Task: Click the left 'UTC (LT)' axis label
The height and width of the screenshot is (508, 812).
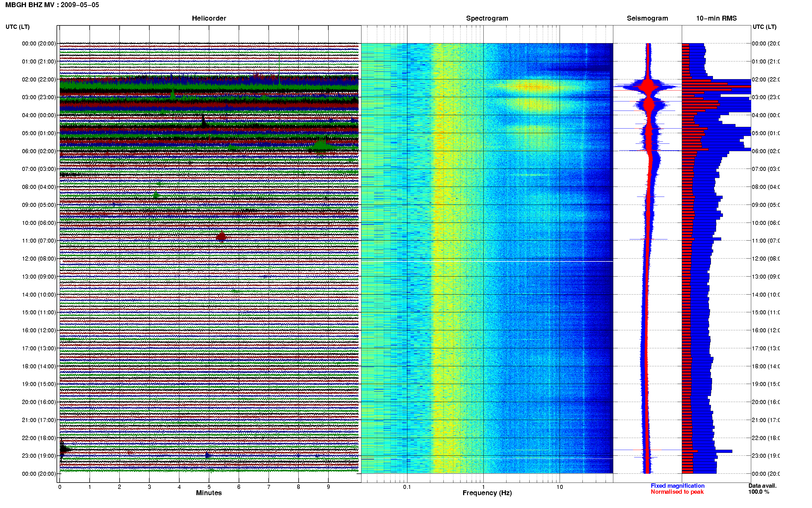Action: coord(17,27)
